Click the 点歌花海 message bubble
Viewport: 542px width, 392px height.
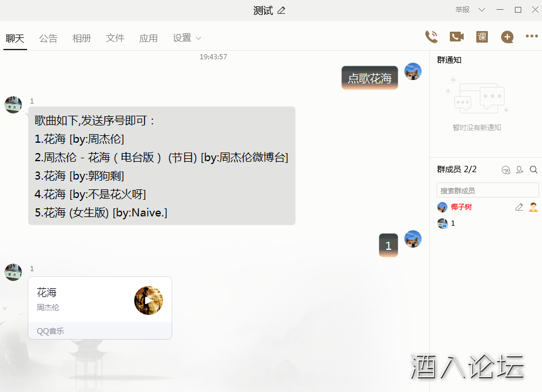point(370,78)
